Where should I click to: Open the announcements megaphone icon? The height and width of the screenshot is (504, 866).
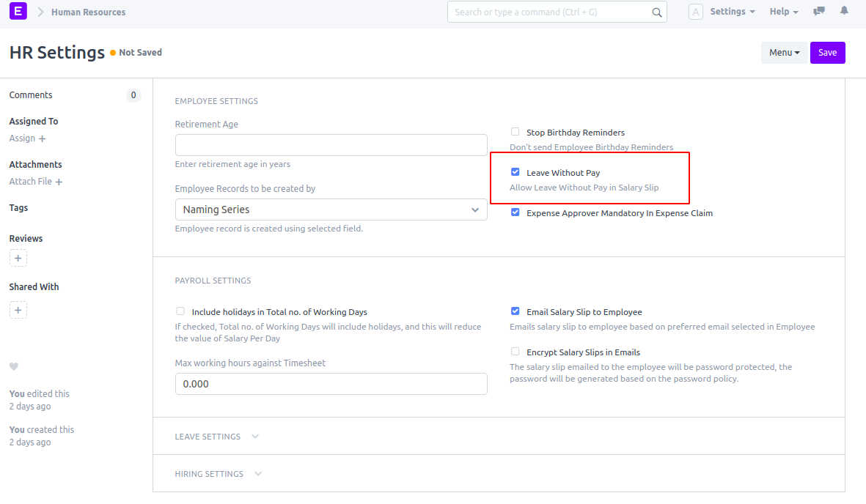coord(818,11)
